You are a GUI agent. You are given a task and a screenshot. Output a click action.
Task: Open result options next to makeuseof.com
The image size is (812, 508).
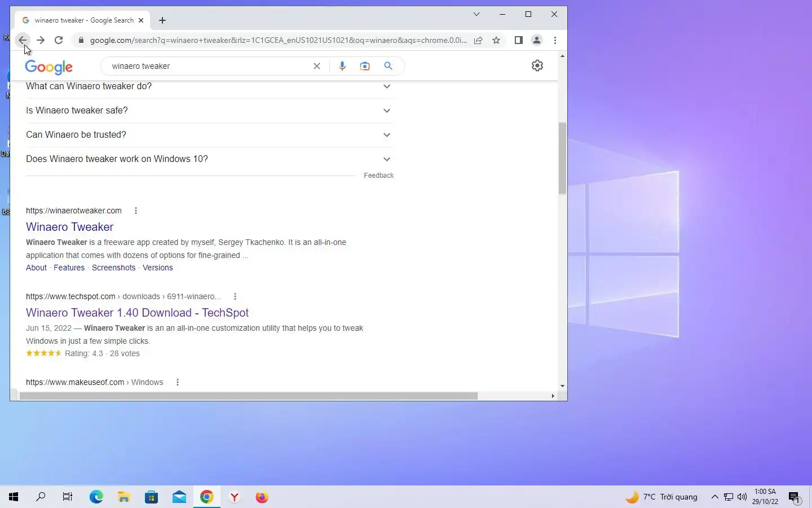pos(178,382)
